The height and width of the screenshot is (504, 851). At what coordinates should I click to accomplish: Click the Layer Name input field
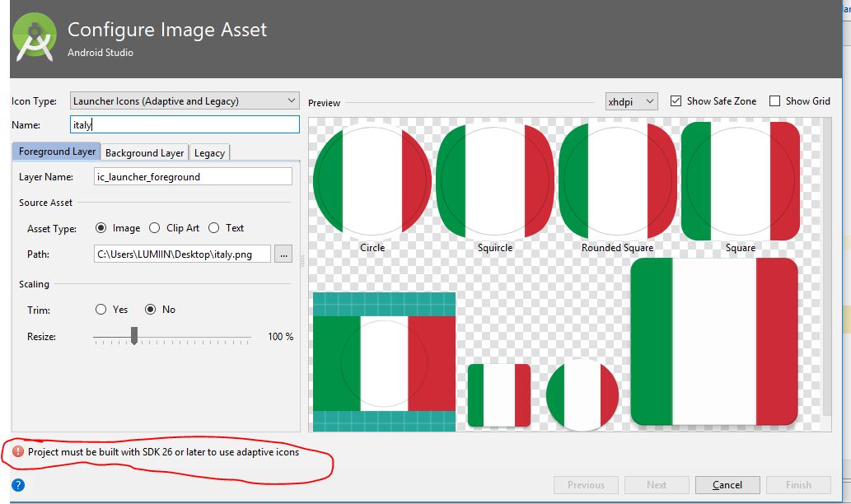click(193, 177)
